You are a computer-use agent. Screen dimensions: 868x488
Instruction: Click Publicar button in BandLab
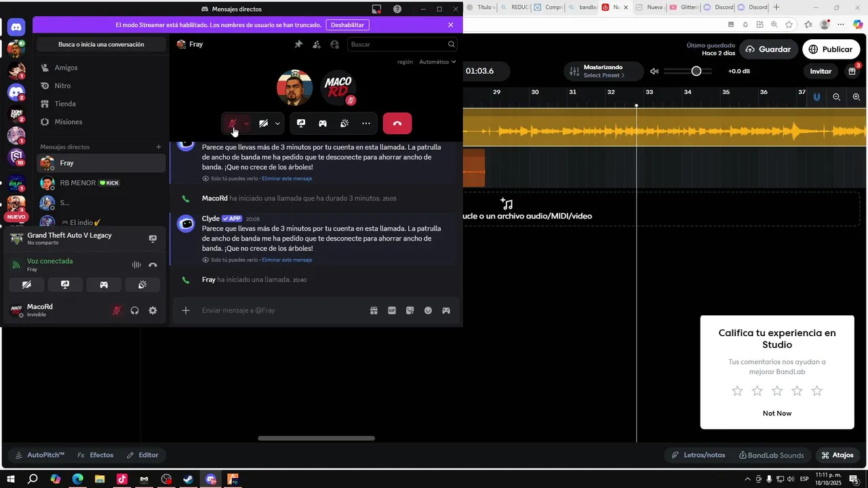point(830,49)
